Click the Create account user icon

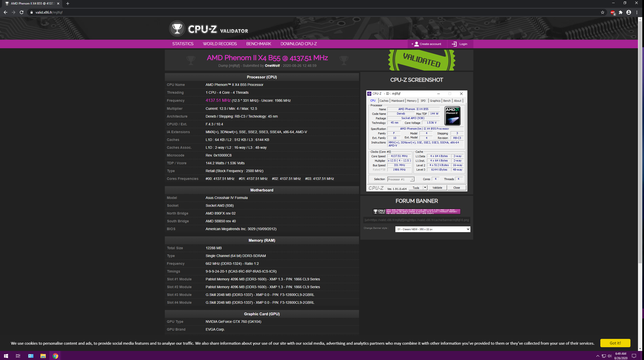416,44
